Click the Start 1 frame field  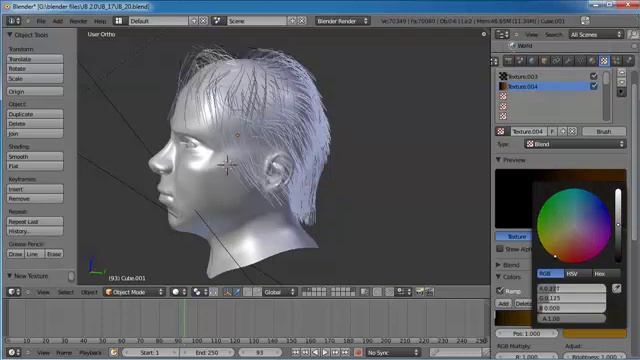[x=150, y=352]
